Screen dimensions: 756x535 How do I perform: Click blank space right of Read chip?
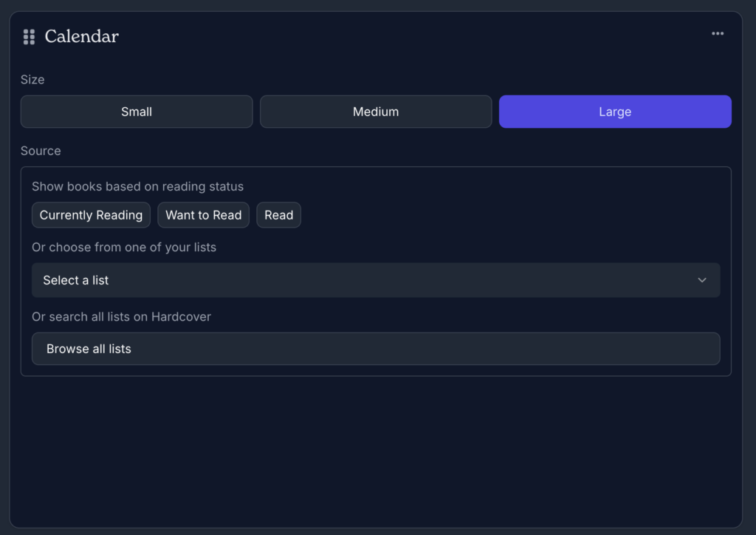click(509, 215)
